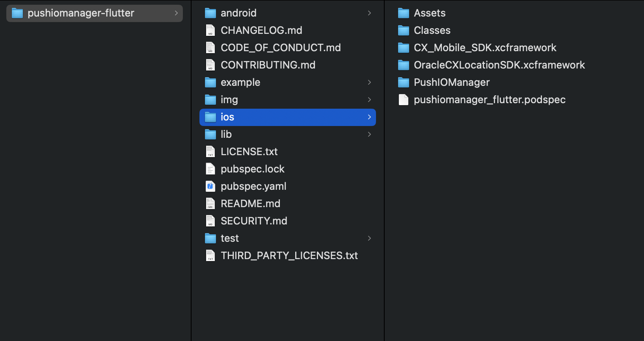The width and height of the screenshot is (644, 341).
Task: Select the test folder name
Action: point(230,238)
